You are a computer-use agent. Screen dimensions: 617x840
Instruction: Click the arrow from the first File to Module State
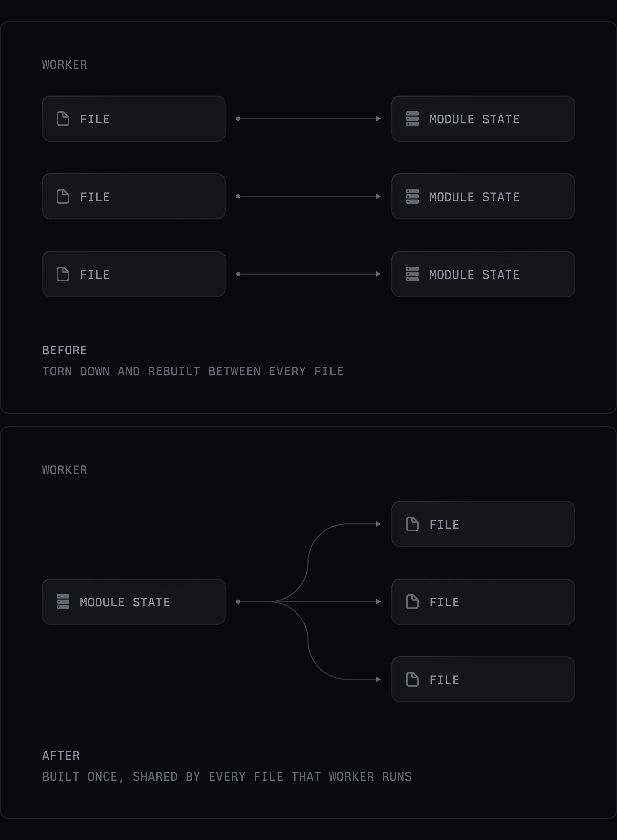click(309, 119)
